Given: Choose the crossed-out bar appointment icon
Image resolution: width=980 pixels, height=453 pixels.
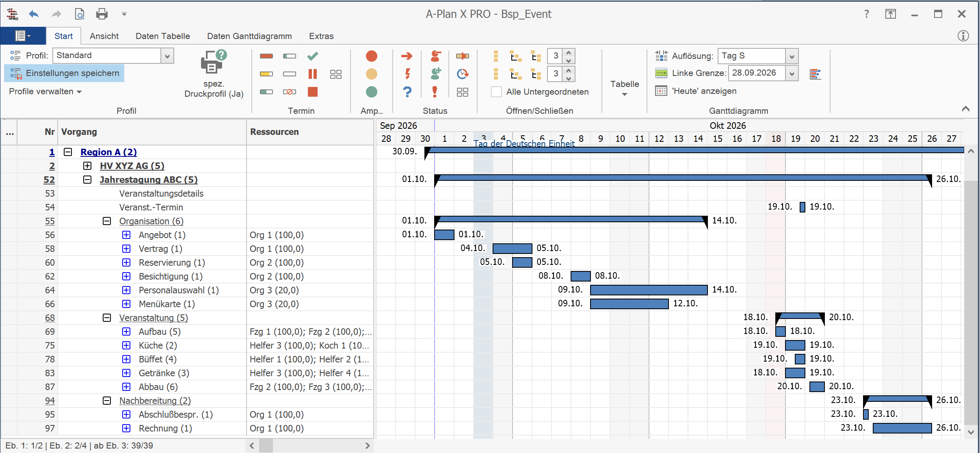Looking at the screenshot, I should point(290,92).
